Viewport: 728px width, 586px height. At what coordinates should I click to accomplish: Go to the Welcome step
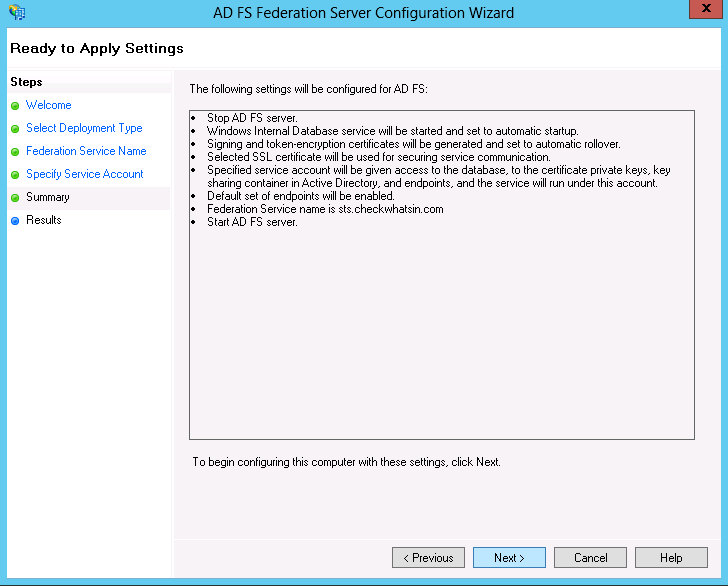pyautogui.click(x=49, y=105)
